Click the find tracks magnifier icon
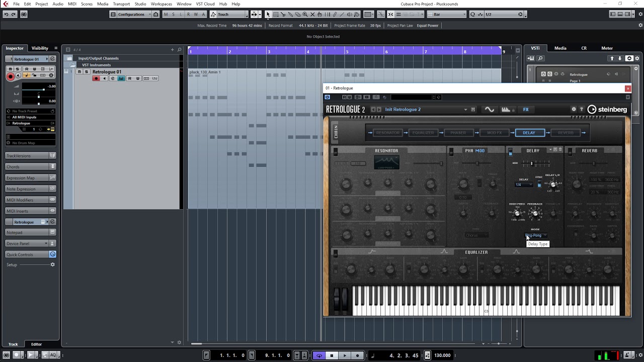This screenshot has height=362, width=644. click(179, 49)
